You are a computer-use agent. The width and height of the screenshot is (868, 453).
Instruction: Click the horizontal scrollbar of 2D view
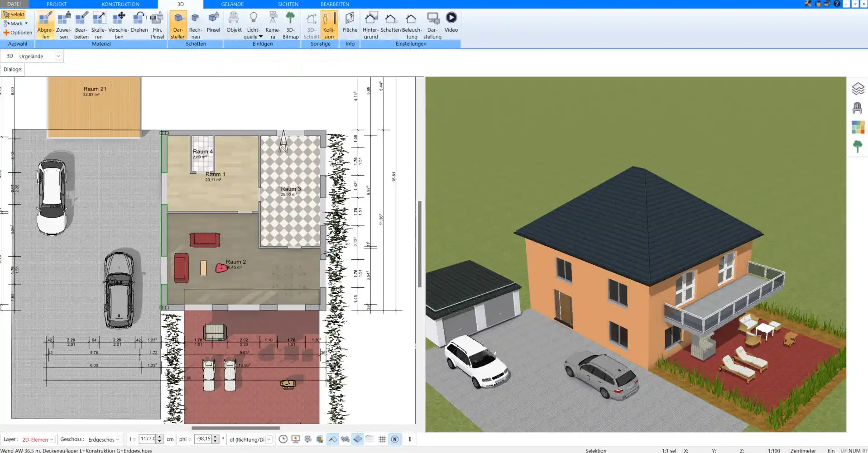(x=235, y=428)
